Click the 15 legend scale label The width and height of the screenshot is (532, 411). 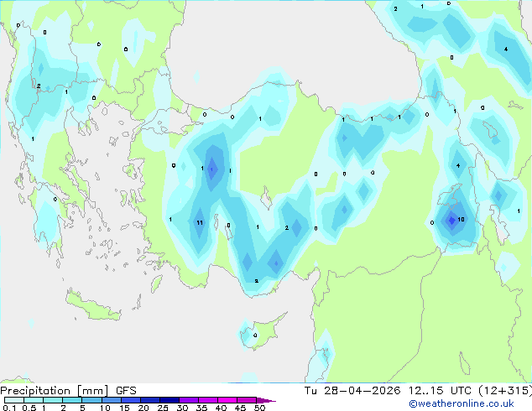point(124,408)
